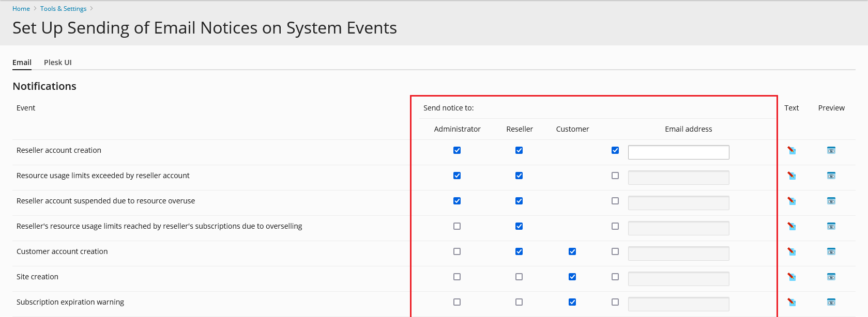
Task: Click email address field for Reseller account creation
Action: tap(678, 152)
